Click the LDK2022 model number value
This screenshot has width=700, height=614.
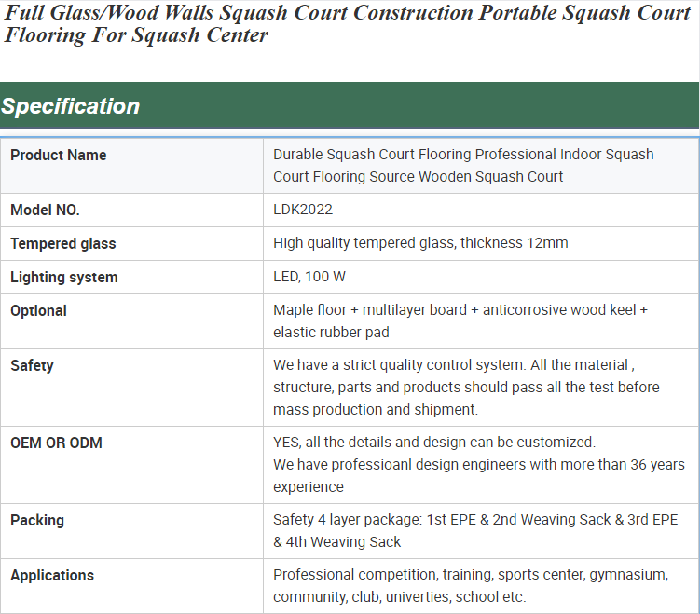tap(303, 211)
